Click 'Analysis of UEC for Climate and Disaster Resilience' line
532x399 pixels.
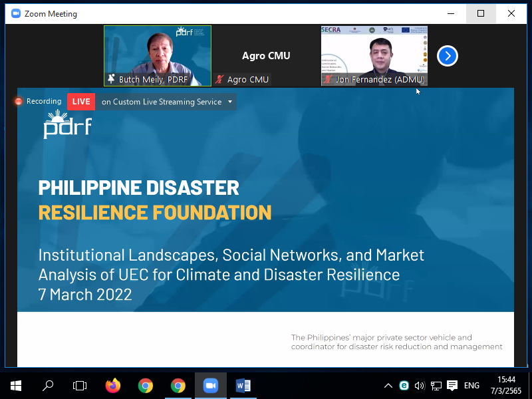pyautogui.click(x=219, y=275)
